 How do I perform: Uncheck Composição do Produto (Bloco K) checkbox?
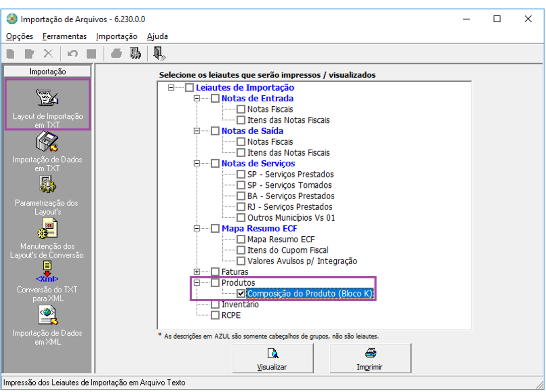click(241, 294)
